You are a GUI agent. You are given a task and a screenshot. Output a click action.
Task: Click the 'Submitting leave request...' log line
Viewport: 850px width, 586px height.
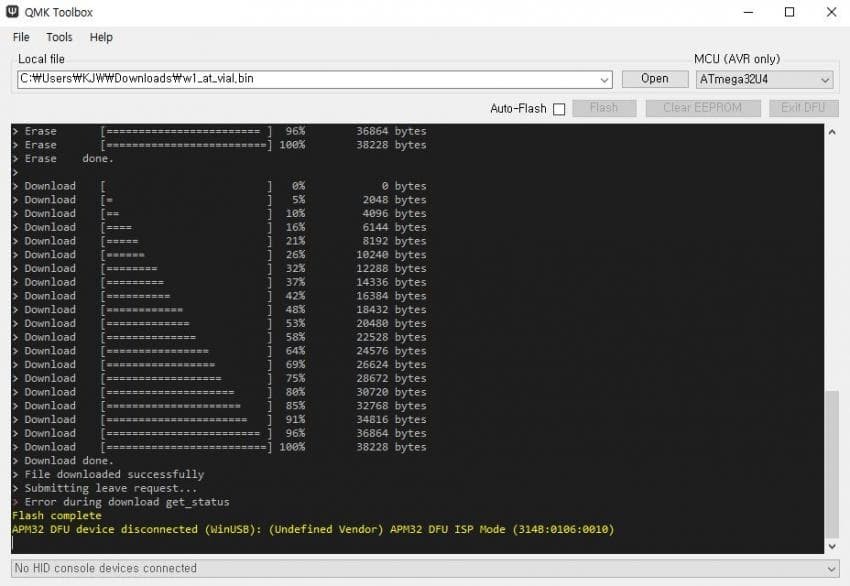[x=105, y=488]
